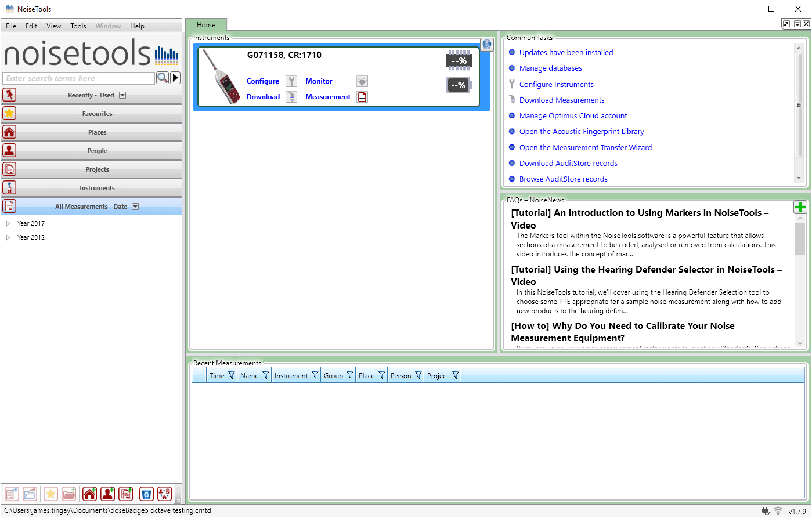Click the Common Tasks scrollbar thumb
Image resolution: width=812 pixels, height=518 pixels.
pyautogui.click(x=799, y=105)
